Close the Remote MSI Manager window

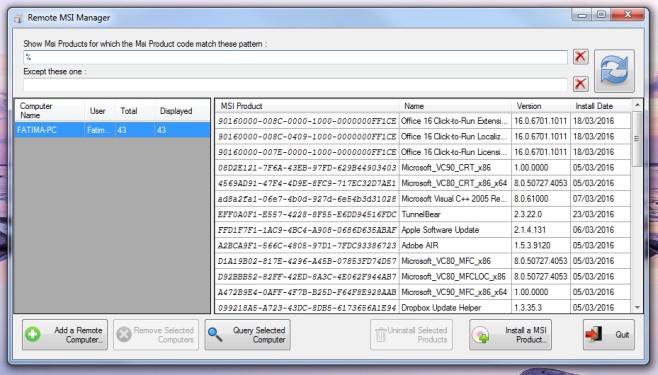click(627, 15)
